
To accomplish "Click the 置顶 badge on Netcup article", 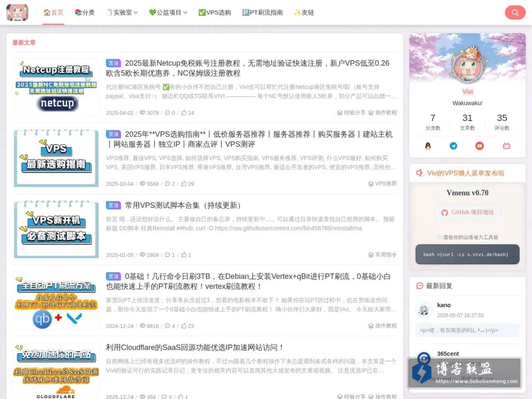I will 113,63.
